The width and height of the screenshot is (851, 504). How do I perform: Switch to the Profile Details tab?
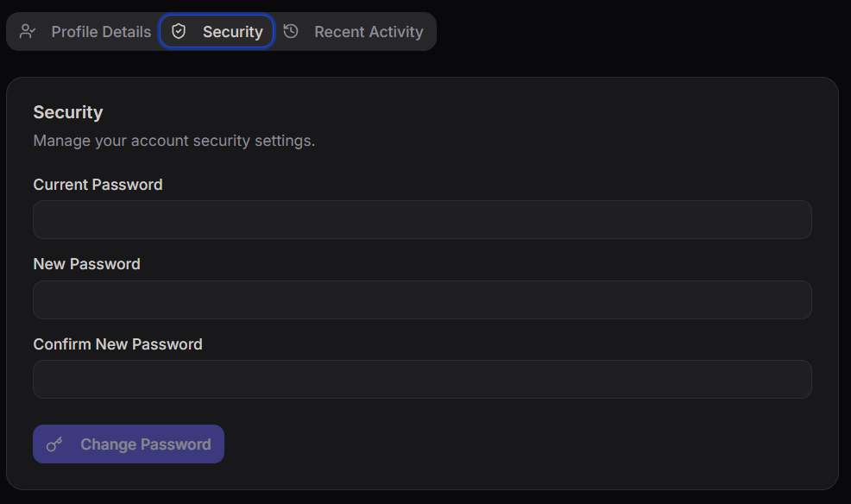click(x=101, y=31)
